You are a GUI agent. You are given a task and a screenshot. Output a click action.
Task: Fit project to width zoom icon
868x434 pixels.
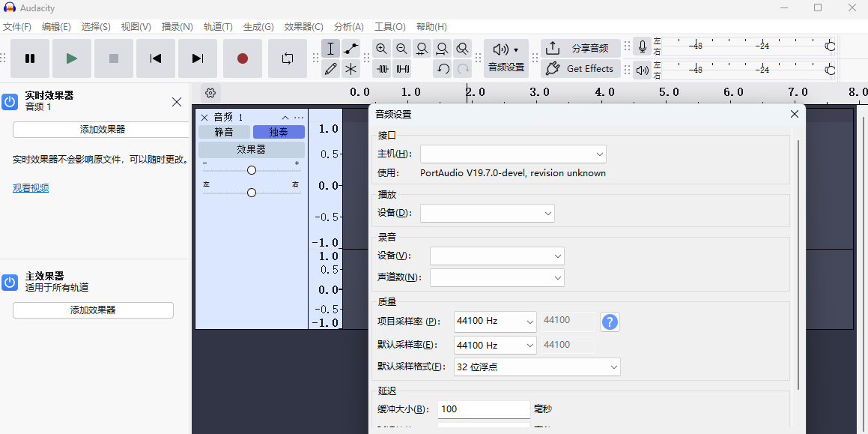pyautogui.click(x=442, y=49)
